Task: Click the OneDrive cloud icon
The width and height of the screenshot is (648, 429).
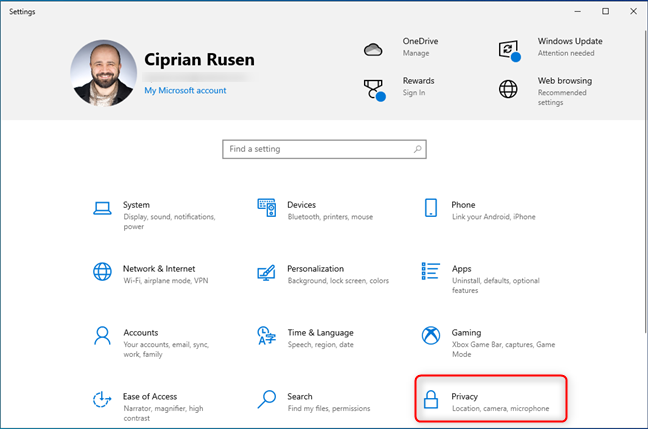Action: click(x=373, y=50)
